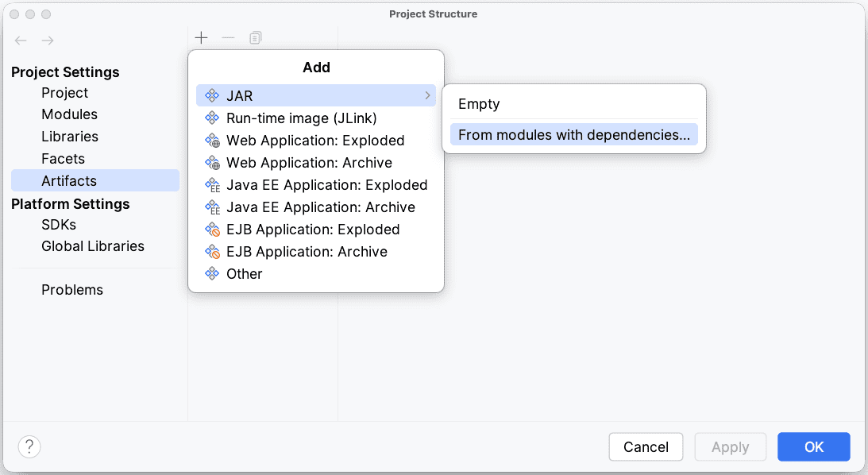Open the Problems section
Screen dimensions: 868x475
pyautogui.click(x=72, y=290)
